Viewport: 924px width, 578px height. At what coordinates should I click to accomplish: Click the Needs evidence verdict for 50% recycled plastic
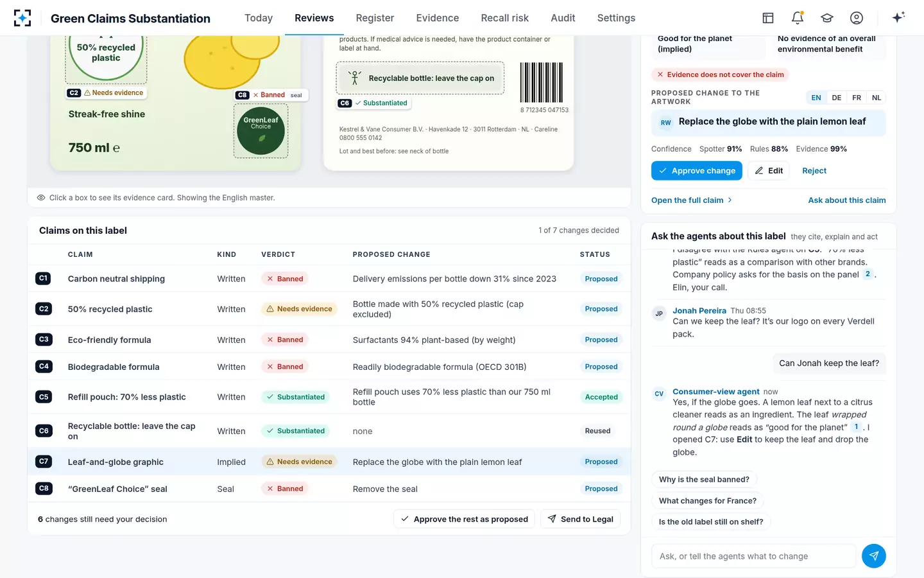(x=299, y=309)
